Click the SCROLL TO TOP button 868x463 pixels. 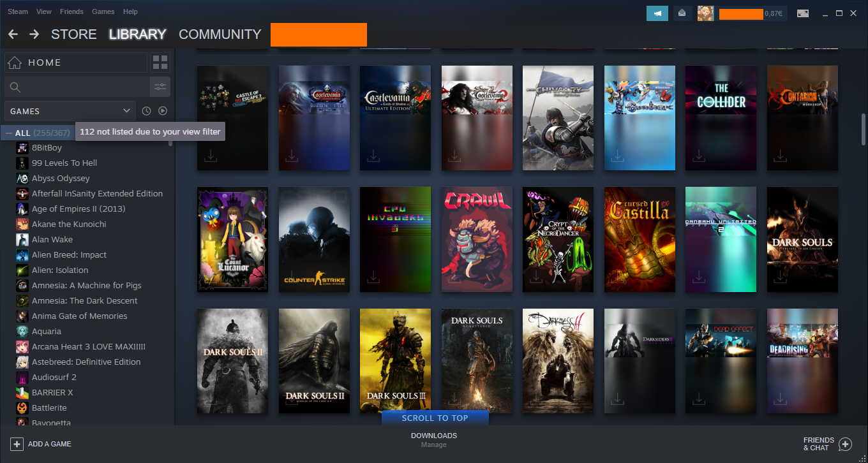[x=435, y=418]
